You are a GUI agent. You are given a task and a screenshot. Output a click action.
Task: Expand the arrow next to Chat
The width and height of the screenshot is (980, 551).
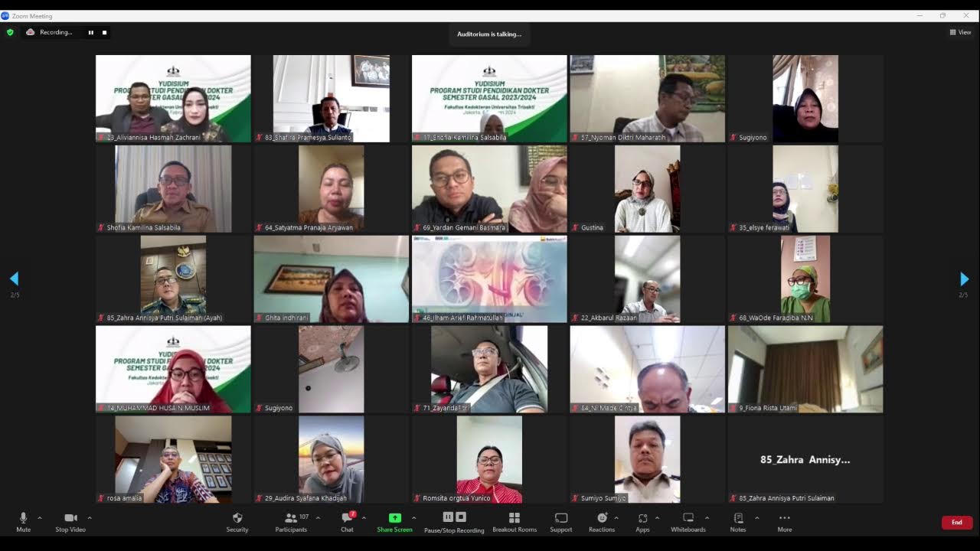pos(364,518)
